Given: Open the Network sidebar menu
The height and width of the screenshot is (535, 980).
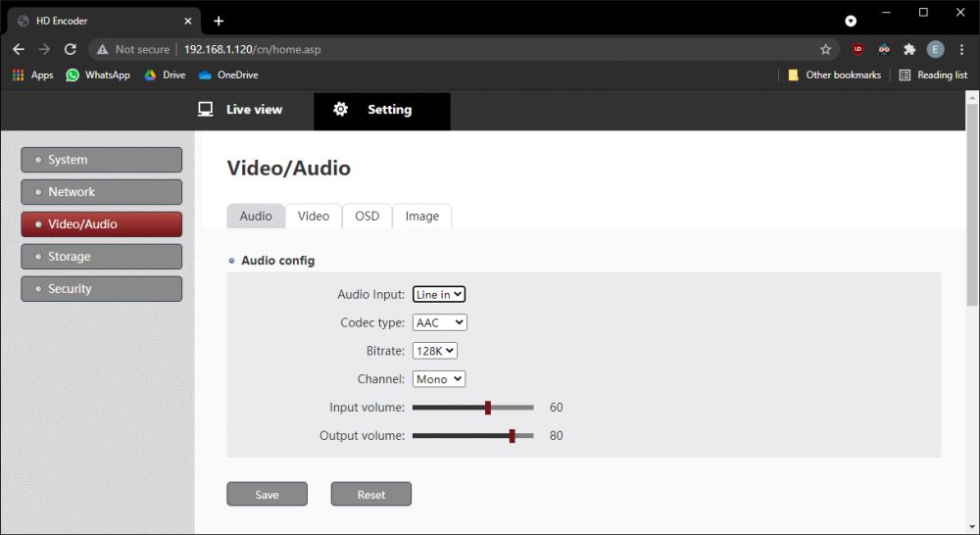Looking at the screenshot, I should point(101,192).
